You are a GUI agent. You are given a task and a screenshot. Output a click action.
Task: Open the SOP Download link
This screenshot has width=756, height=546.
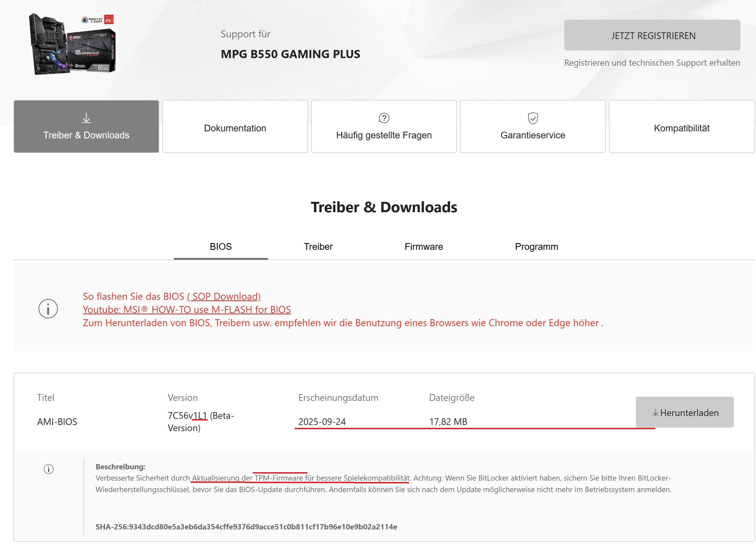[x=224, y=296]
